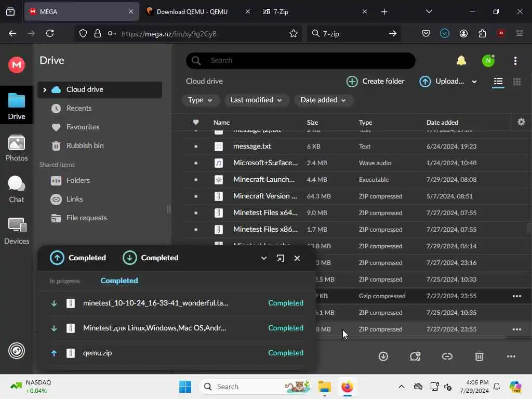Viewport: 532px width, 399px height.
Task: Toggle favourite dot for Minecraft Version file
Action: coord(196,196)
